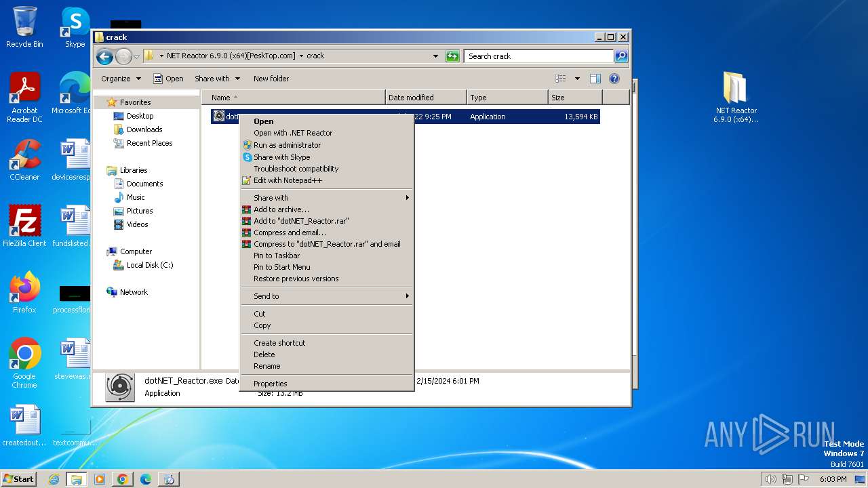
Task: Click Open in the context menu
Action: pos(327,122)
